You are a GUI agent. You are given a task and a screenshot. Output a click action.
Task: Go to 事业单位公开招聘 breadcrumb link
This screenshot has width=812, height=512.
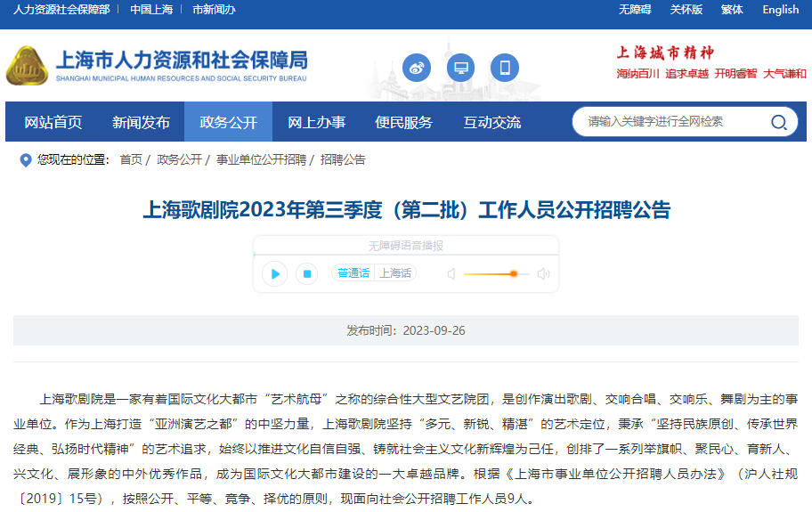coord(261,159)
